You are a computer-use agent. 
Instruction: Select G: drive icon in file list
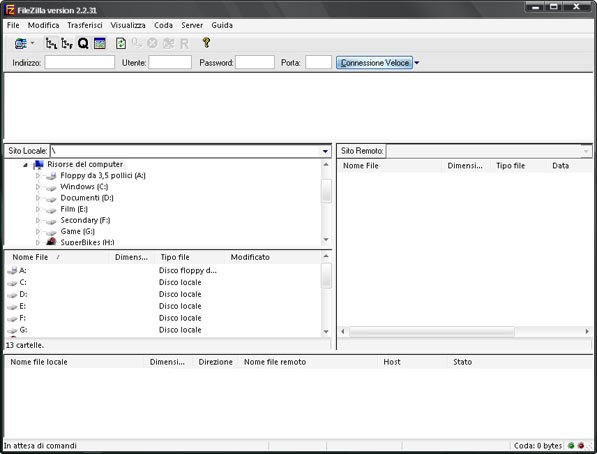[x=12, y=330]
